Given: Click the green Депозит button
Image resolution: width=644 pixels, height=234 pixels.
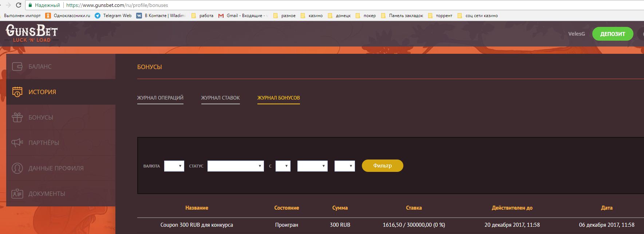Looking at the screenshot, I should point(613,34).
